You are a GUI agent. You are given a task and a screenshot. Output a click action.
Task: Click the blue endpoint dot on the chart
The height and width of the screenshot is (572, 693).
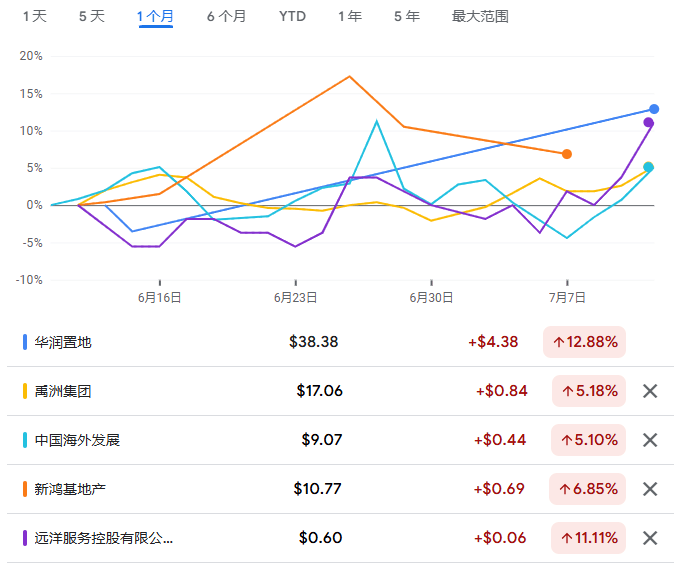pyautogui.click(x=654, y=109)
